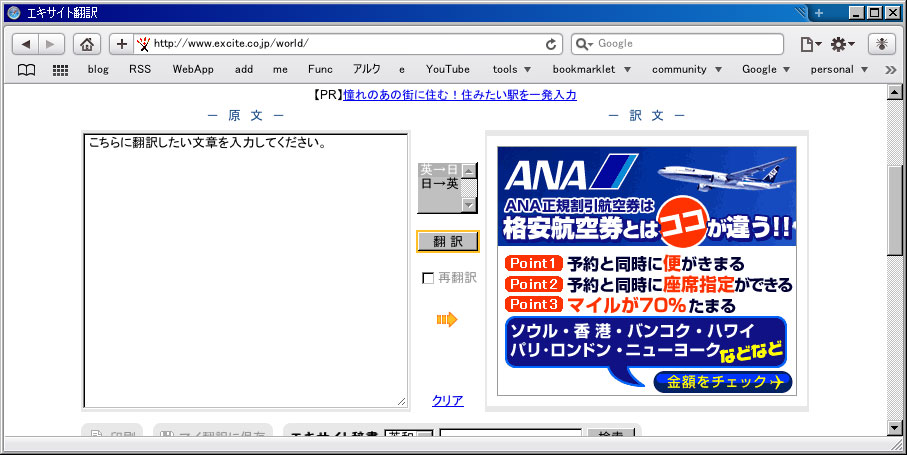Expand the Google bookmark folder
Screen dimensions: 907x455
[766, 69]
